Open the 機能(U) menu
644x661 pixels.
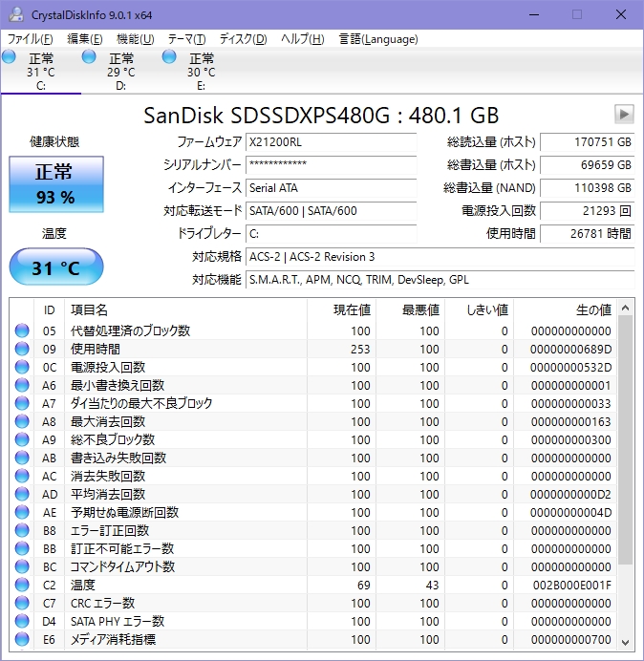coord(136,39)
